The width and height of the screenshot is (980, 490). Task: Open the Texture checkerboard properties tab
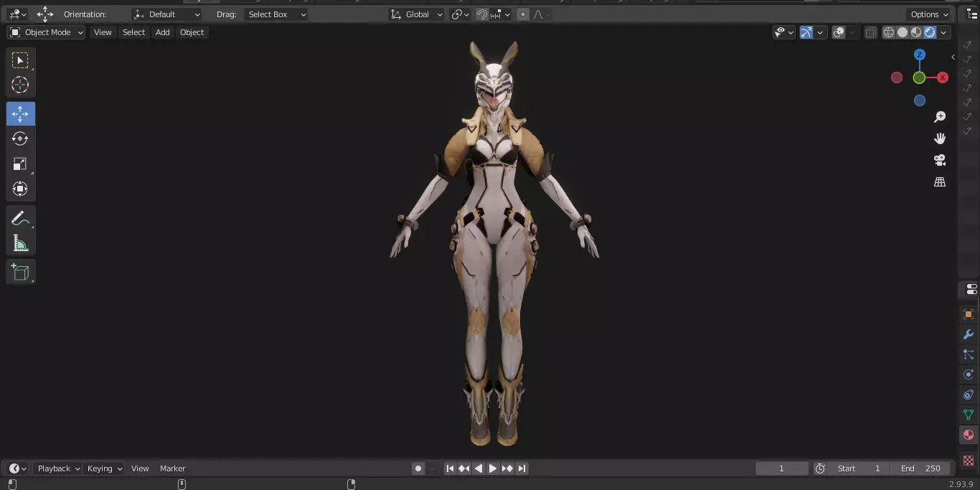pos(969,460)
